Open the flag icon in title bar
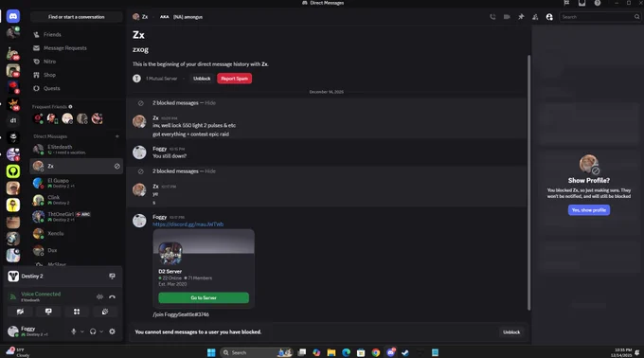The height and width of the screenshot is (358, 644). coord(566,3)
